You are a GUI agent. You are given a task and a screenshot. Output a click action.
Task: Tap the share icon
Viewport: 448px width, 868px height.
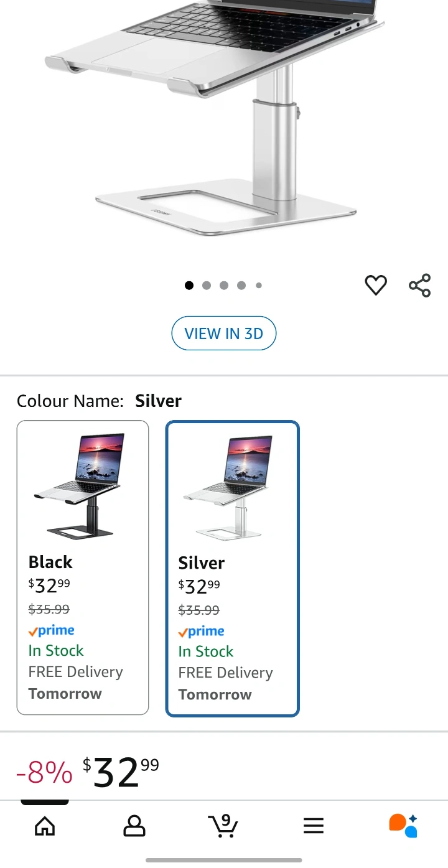(419, 285)
